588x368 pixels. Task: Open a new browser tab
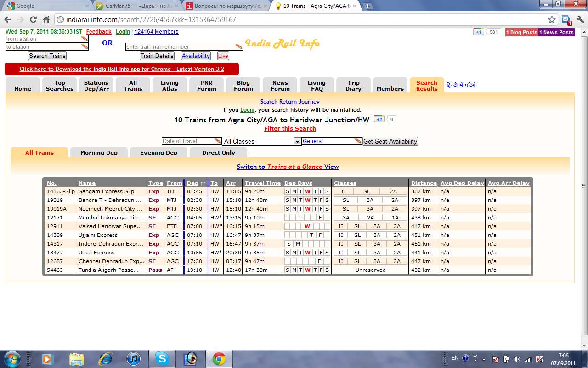click(x=368, y=6)
